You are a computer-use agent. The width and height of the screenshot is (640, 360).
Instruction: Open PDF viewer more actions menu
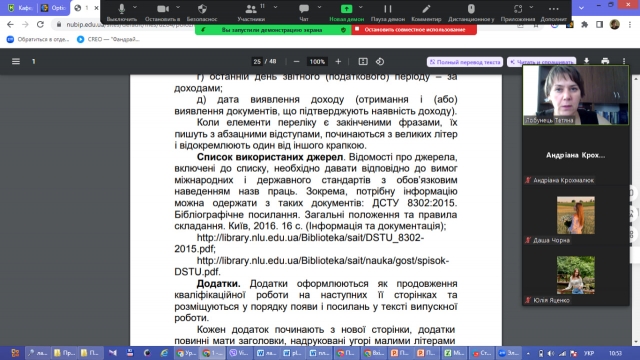[x=624, y=61]
